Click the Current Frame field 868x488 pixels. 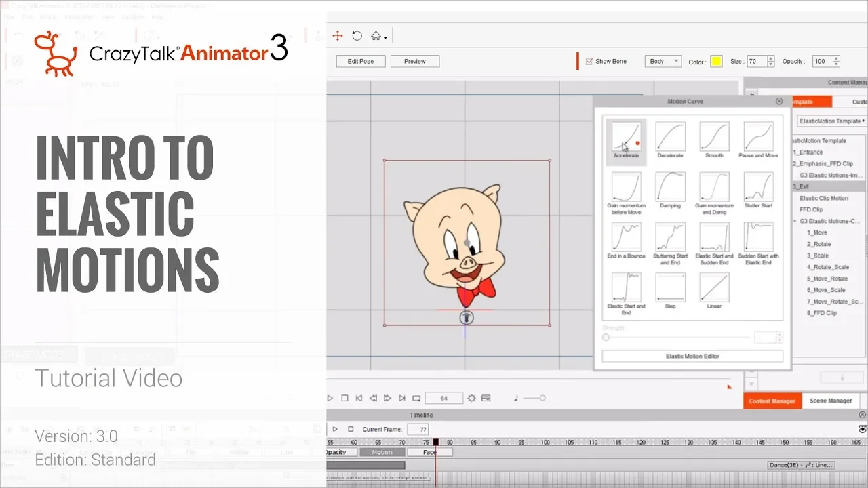click(418, 429)
